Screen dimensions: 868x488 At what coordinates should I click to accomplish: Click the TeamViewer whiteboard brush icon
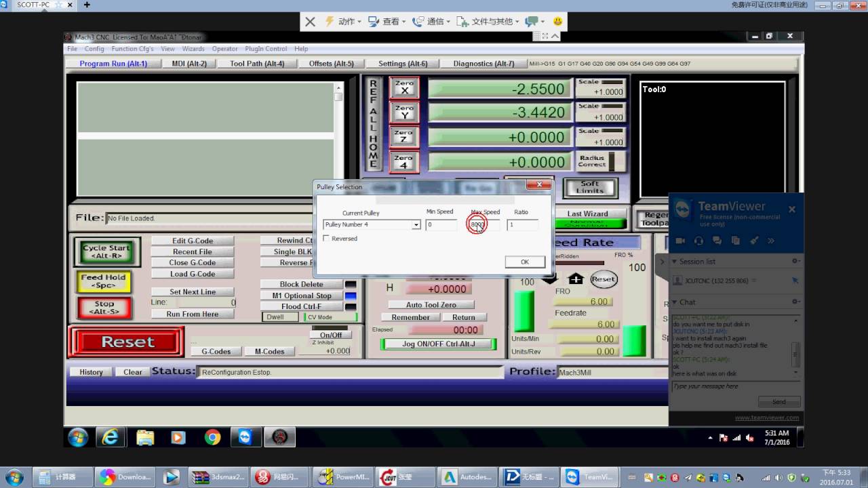point(753,241)
